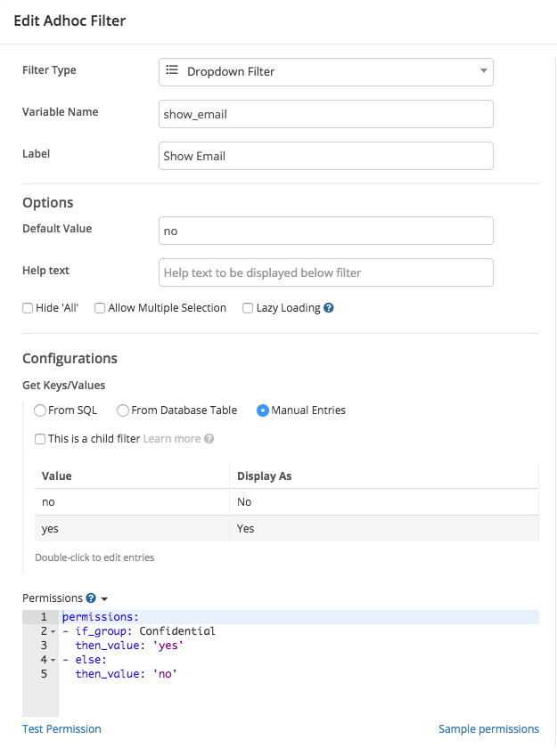
Task: Enable the Hide 'All' checkbox
Action: pos(28,307)
